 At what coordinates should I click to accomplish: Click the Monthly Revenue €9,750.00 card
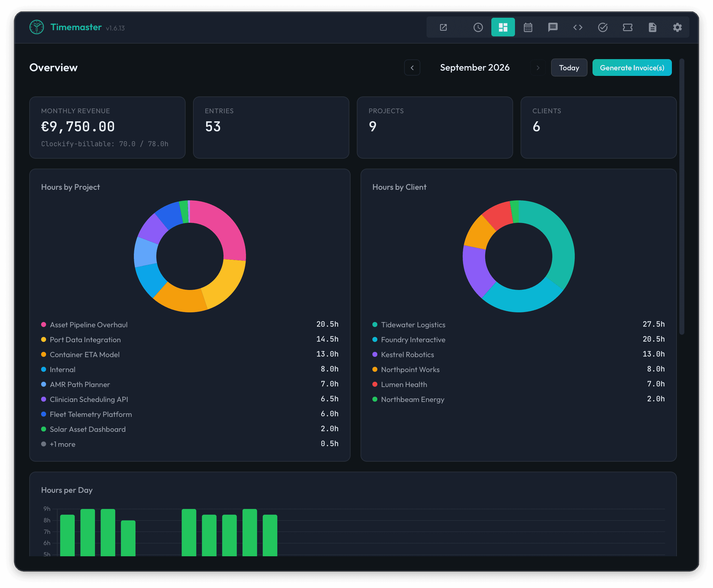[107, 128]
